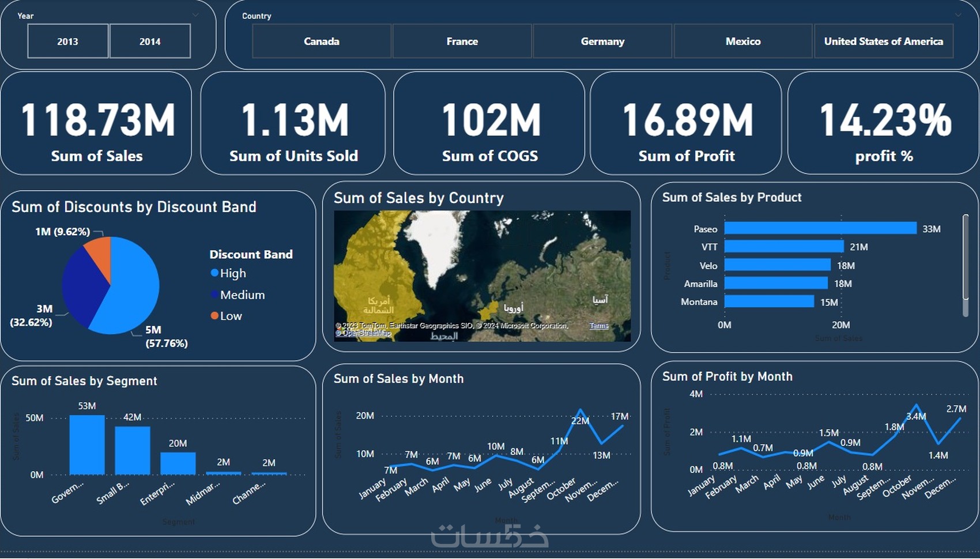980x559 pixels.
Task: Select the Sum of Sales KPI card
Action: (x=96, y=123)
